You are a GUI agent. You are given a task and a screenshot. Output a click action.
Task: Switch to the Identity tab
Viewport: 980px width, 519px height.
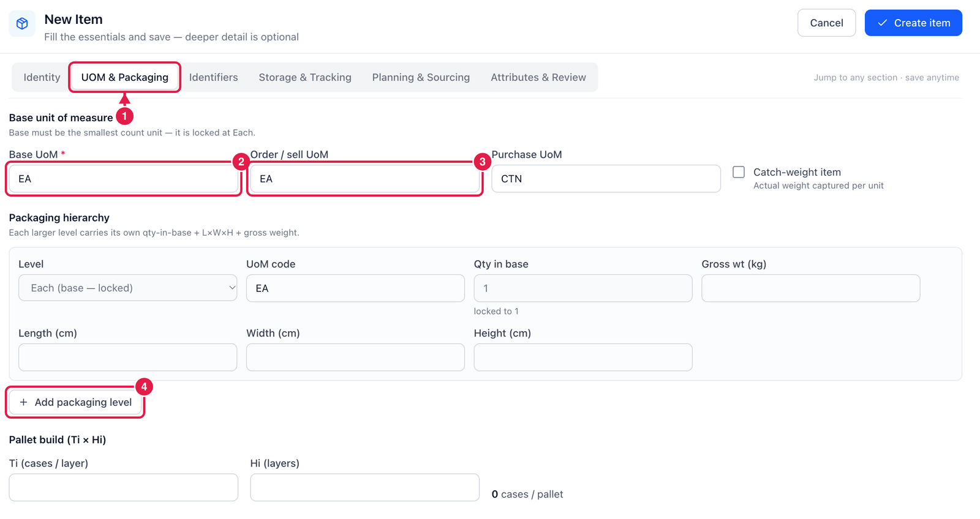[42, 77]
